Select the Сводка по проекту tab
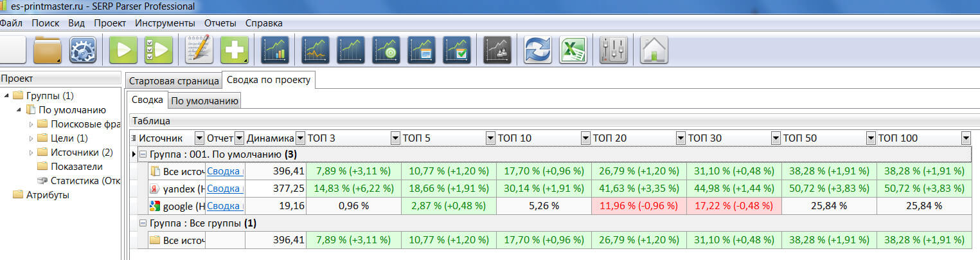The width and height of the screenshot is (980, 260). (269, 80)
